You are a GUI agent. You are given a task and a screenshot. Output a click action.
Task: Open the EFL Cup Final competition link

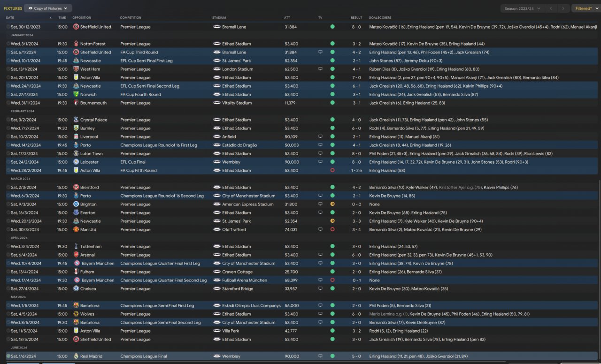[134, 162]
